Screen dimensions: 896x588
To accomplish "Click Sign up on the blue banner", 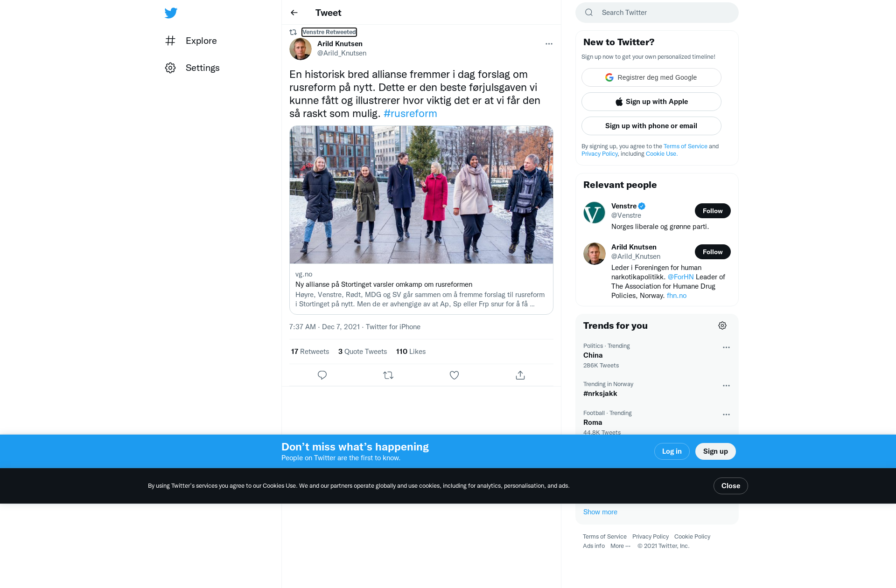I will [x=715, y=451].
